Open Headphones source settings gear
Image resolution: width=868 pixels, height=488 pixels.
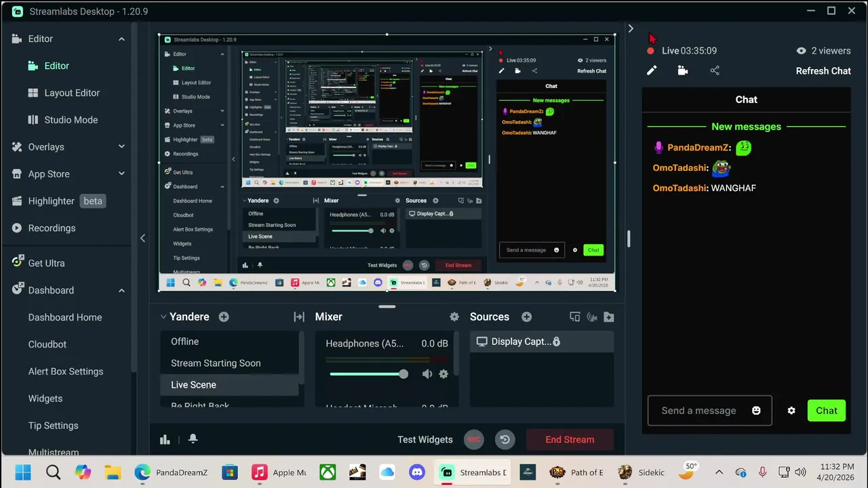443,374
